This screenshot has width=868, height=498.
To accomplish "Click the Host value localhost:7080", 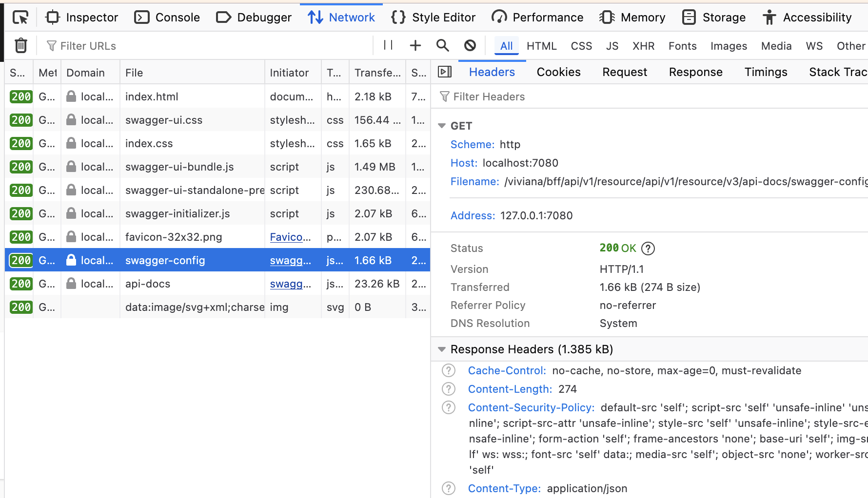I will [x=520, y=163].
